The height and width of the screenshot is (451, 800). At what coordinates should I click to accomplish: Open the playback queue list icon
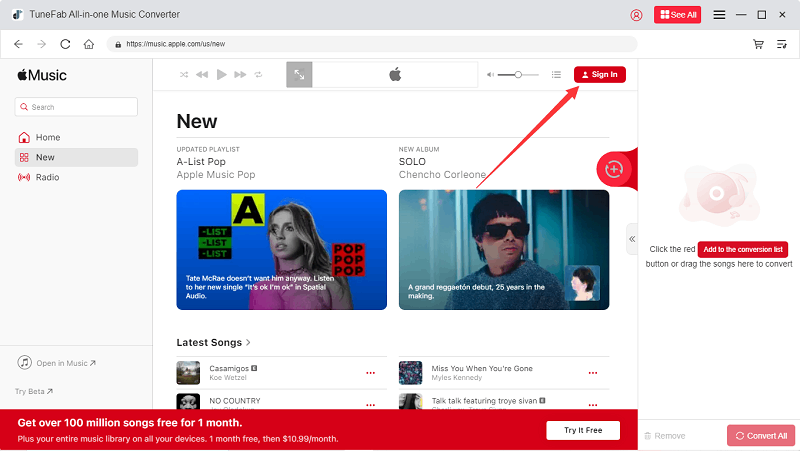(557, 75)
